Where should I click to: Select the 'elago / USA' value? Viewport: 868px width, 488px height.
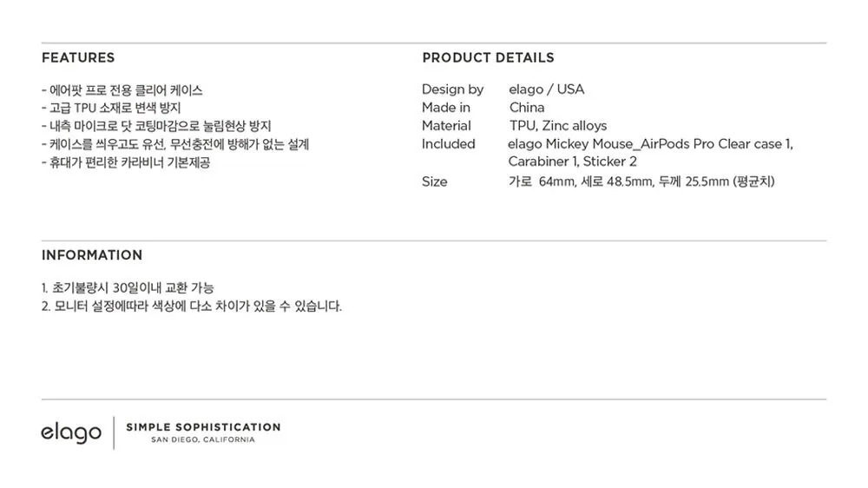[546, 89]
